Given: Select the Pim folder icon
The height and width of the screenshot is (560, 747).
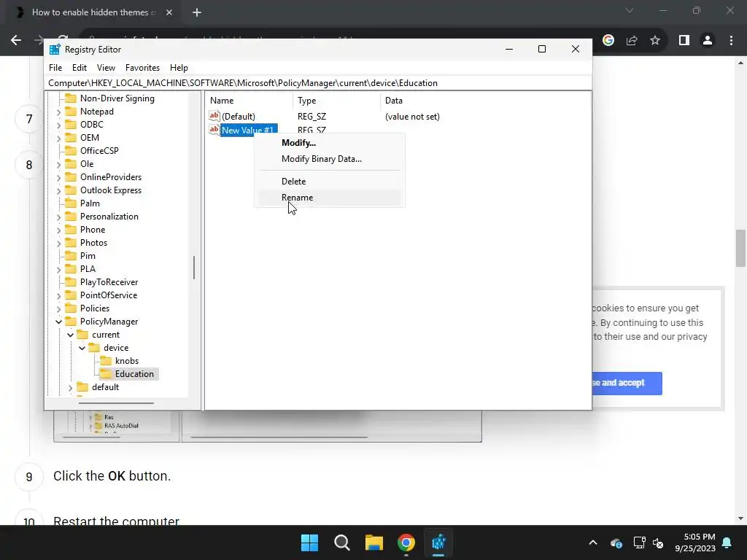Looking at the screenshot, I should (x=71, y=256).
